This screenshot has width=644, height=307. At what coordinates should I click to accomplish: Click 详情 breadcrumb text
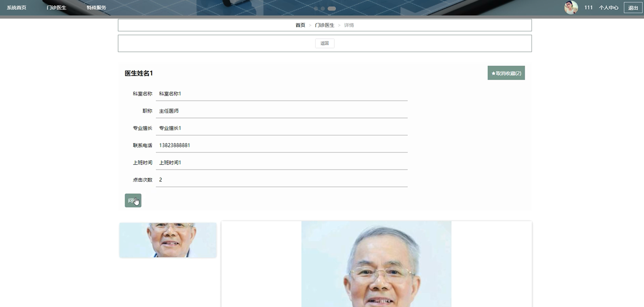pyautogui.click(x=349, y=25)
